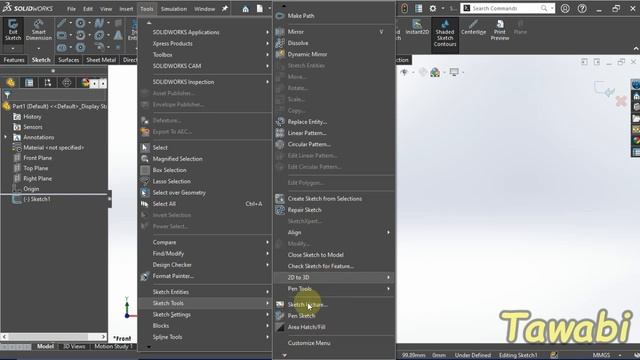Click the pin icon beside the Window menu

pos(225,8)
